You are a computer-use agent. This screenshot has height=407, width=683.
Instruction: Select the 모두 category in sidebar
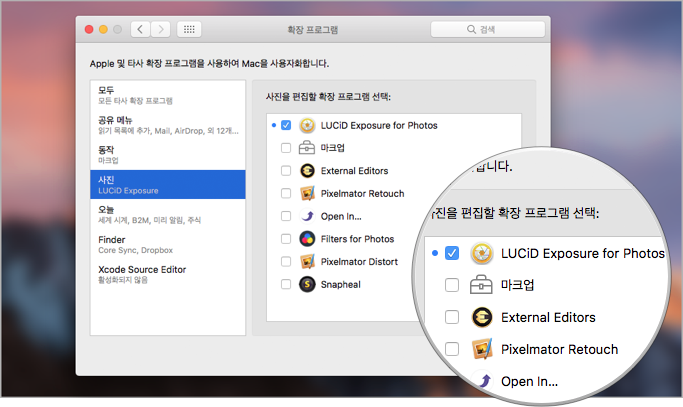168,95
